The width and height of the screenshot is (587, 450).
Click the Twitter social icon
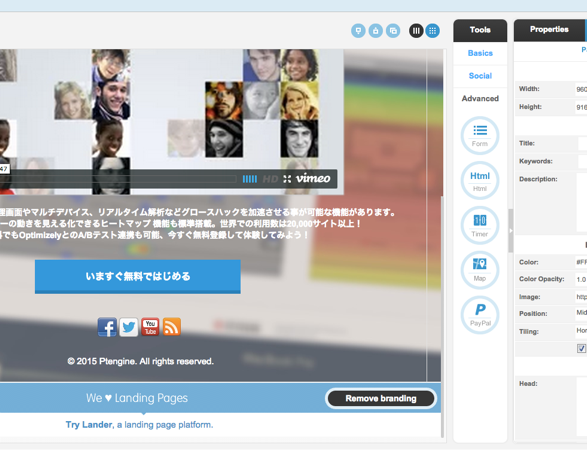coord(129,327)
